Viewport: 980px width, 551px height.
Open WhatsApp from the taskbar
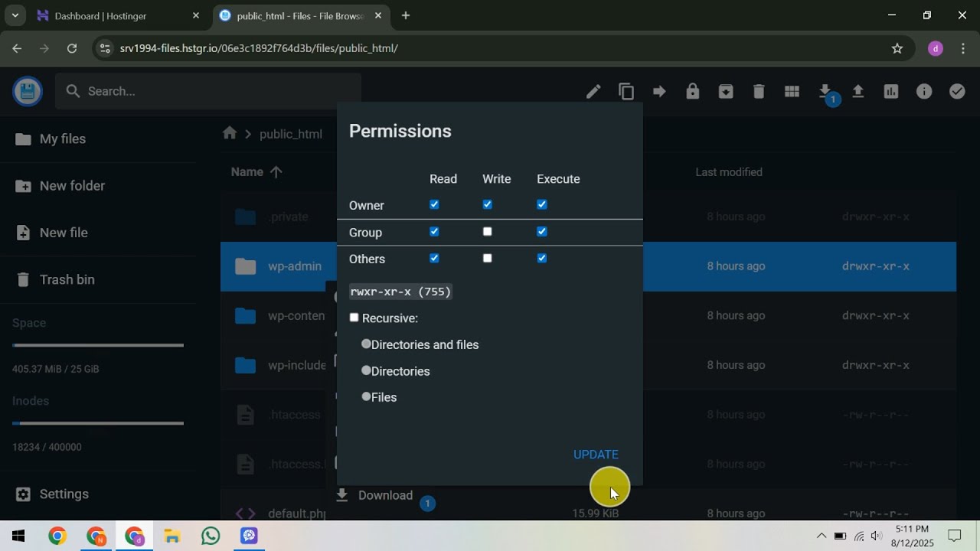(x=211, y=536)
